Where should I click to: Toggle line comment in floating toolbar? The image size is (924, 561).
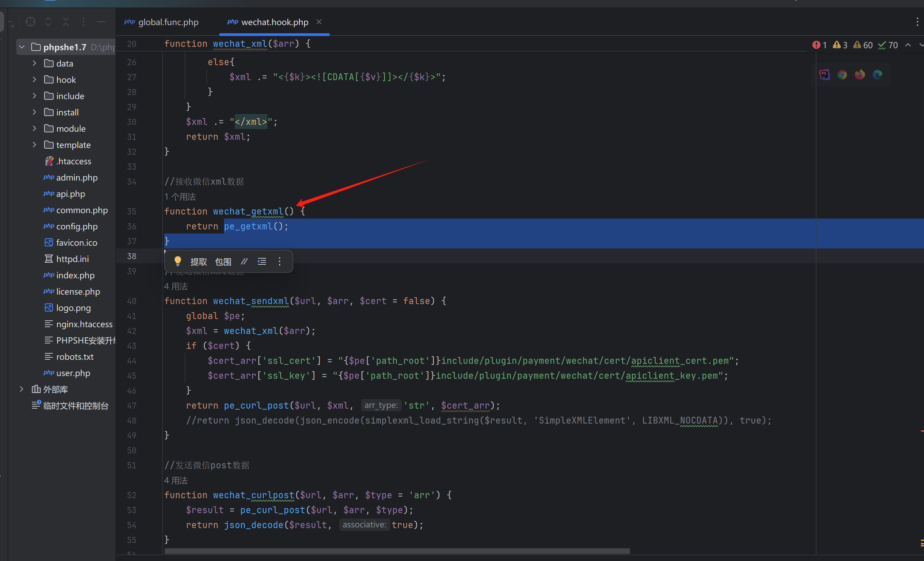click(244, 261)
